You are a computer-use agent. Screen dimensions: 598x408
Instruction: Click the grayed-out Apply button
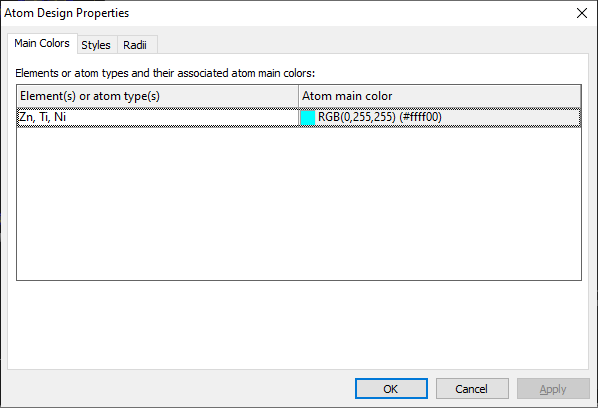point(553,389)
